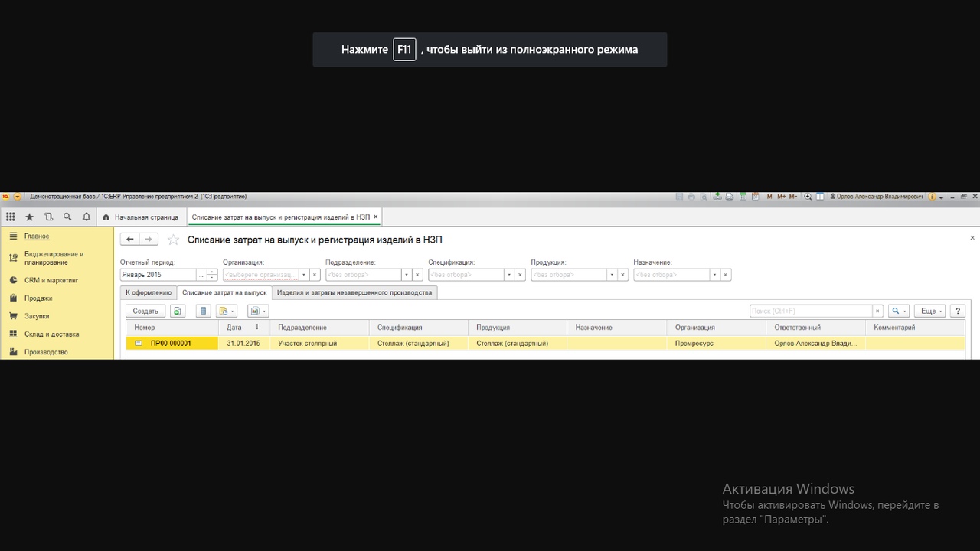Select the ПР00-000001 document row
The image size is (980, 551).
pos(170,344)
